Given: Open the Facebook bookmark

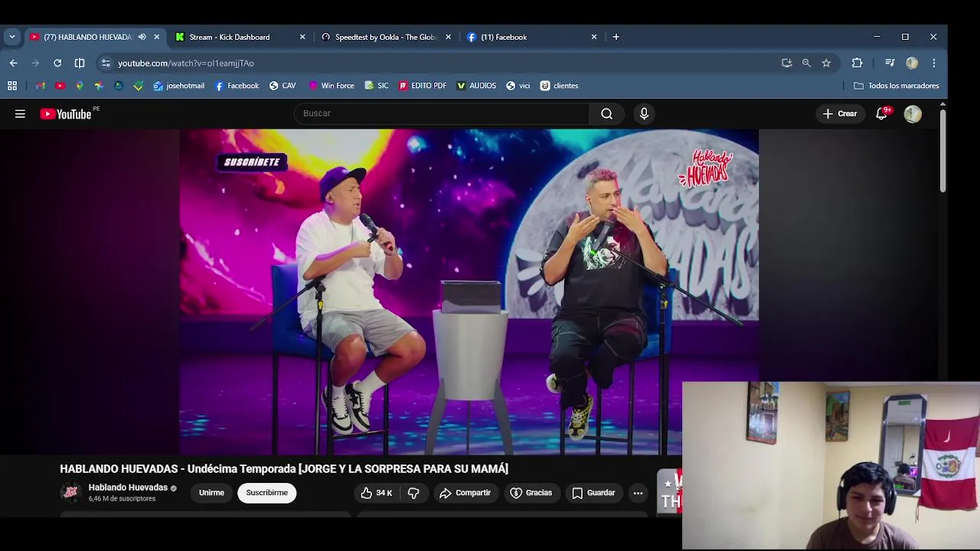Looking at the screenshot, I should [237, 86].
